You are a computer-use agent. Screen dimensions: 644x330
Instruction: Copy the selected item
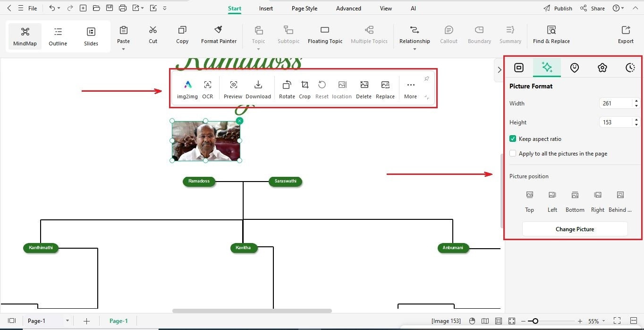[x=182, y=35]
